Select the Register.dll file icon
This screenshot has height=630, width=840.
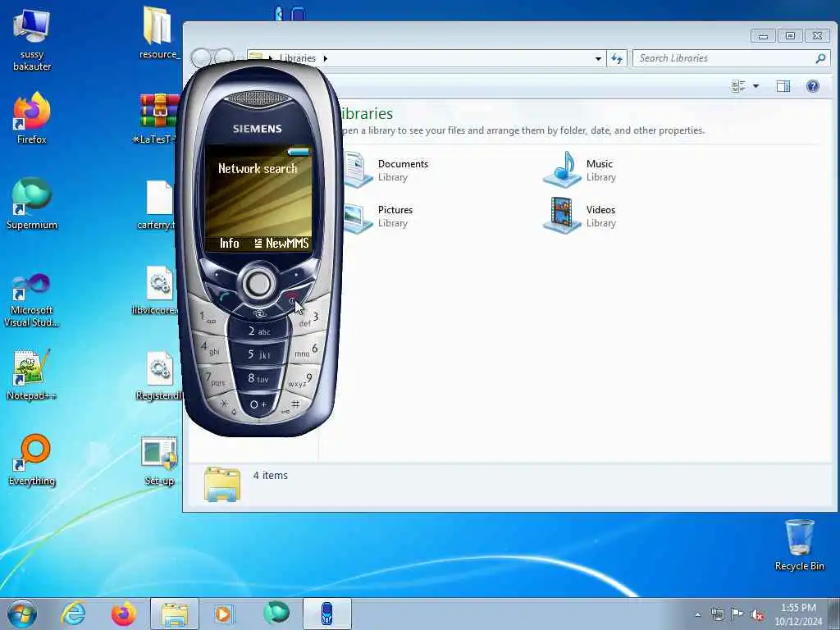159,376
